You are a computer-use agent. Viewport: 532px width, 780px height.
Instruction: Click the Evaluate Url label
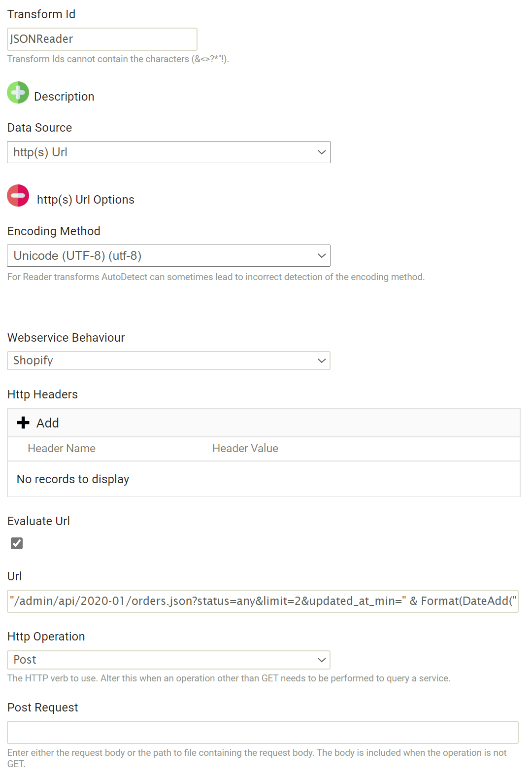point(38,521)
